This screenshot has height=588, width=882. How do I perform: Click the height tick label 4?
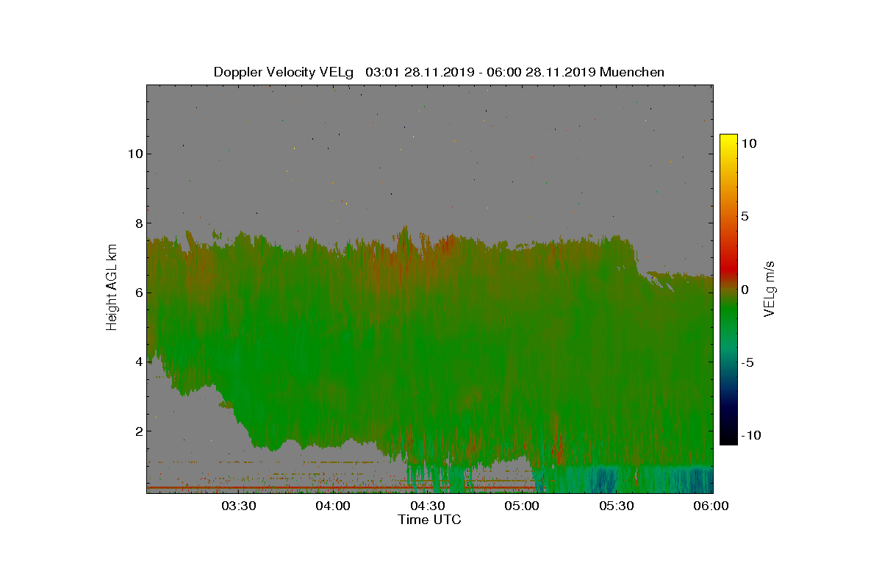click(137, 362)
